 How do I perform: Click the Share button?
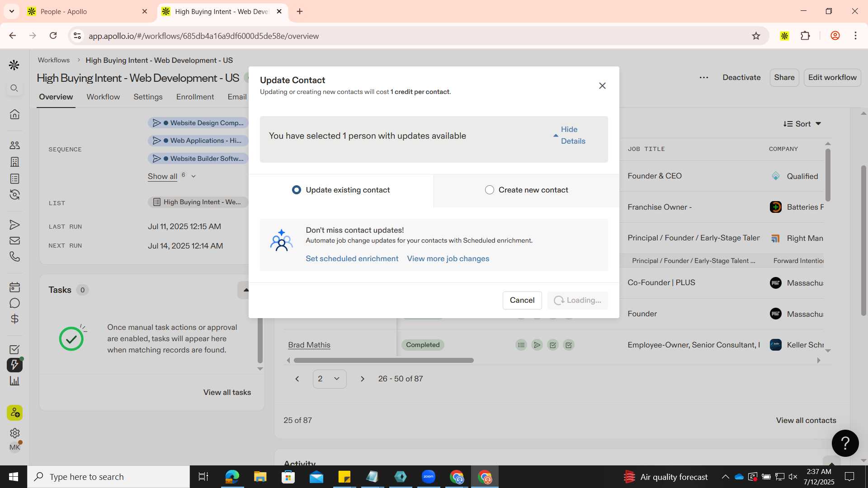[784, 78]
